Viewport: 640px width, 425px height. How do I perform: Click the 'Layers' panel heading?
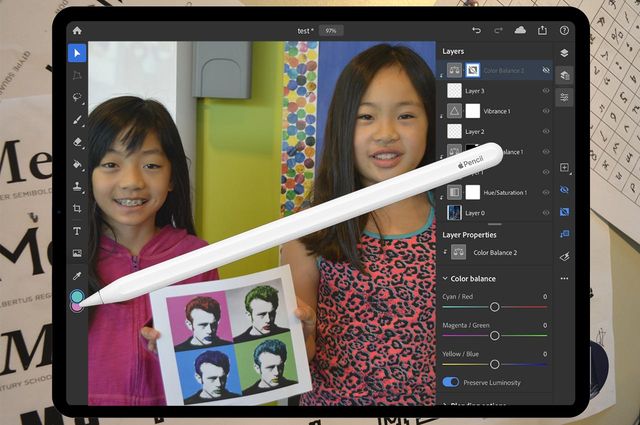(453, 51)
